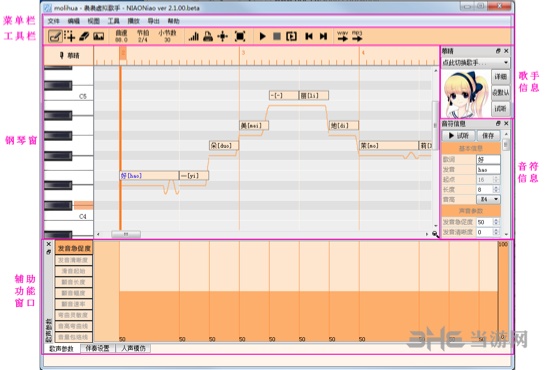Click the piano roll horizontal scrollbar thumb
Screen dimensions: 546x370
tap(126, 234)
